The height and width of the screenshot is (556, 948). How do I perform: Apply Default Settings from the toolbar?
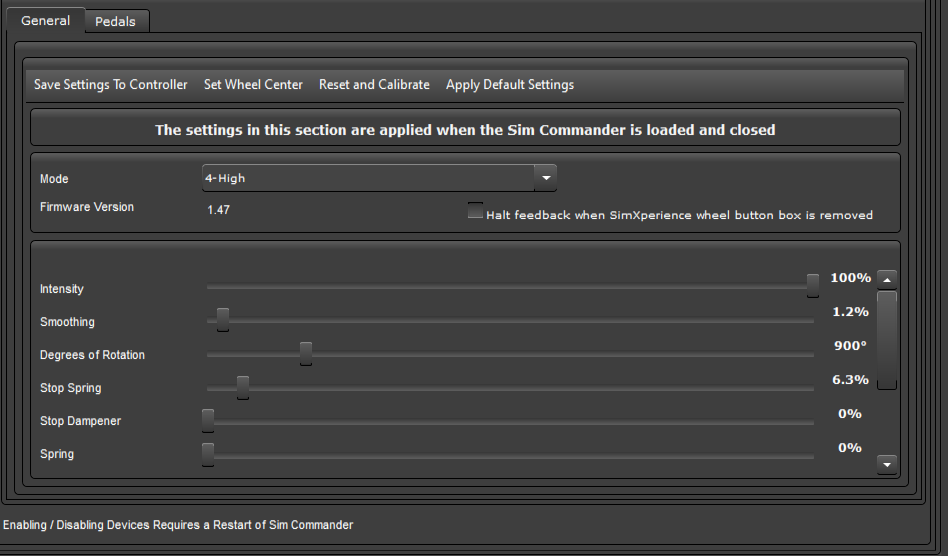pyautogui.click(x=510, y=85)
